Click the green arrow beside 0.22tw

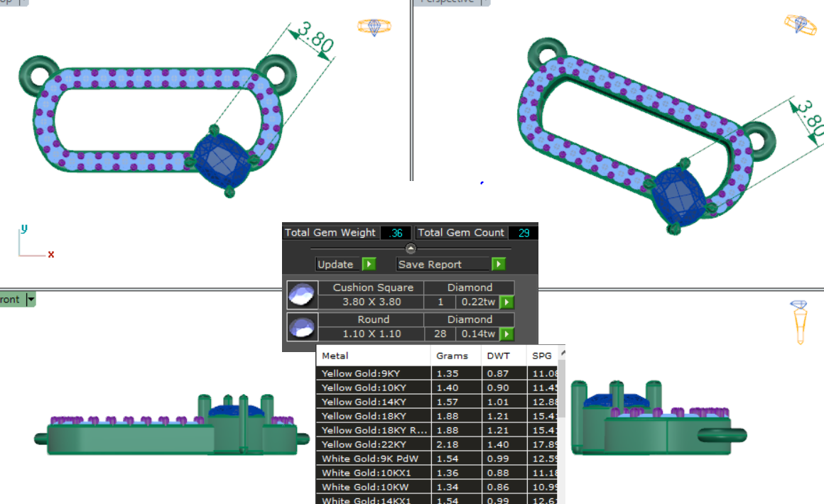(x=506, y=302)
